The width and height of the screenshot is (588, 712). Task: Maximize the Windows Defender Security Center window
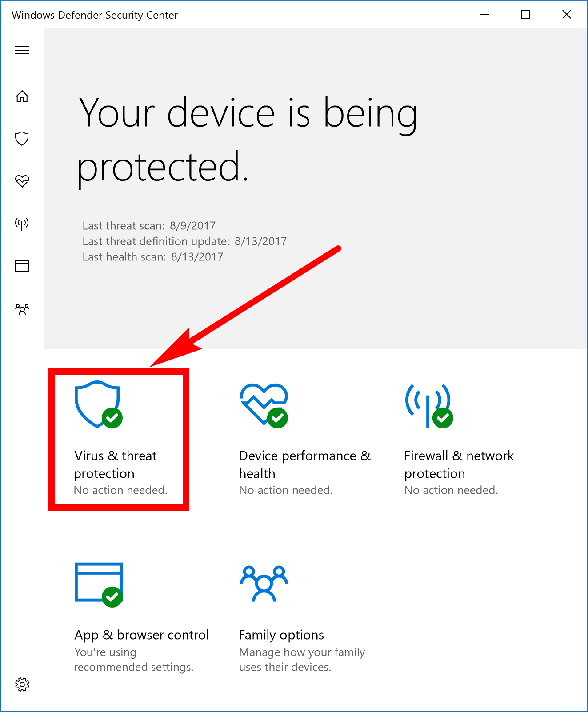point(526,15)
